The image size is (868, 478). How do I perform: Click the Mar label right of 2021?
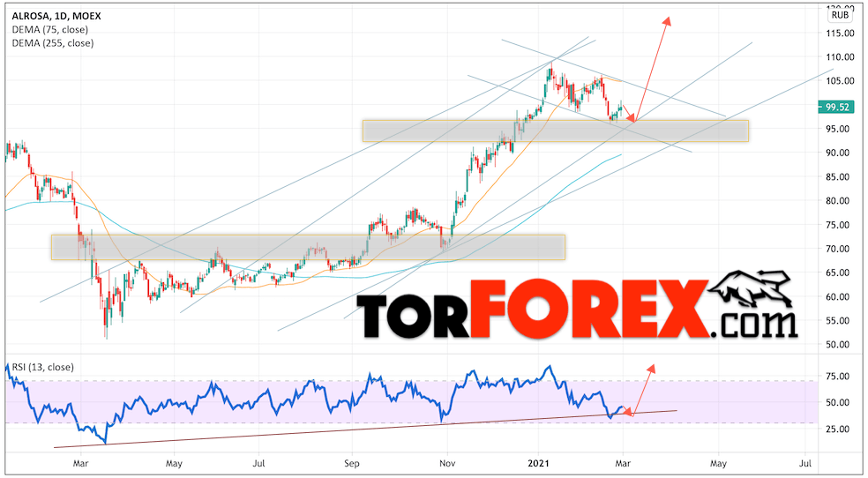coord(623,463)
